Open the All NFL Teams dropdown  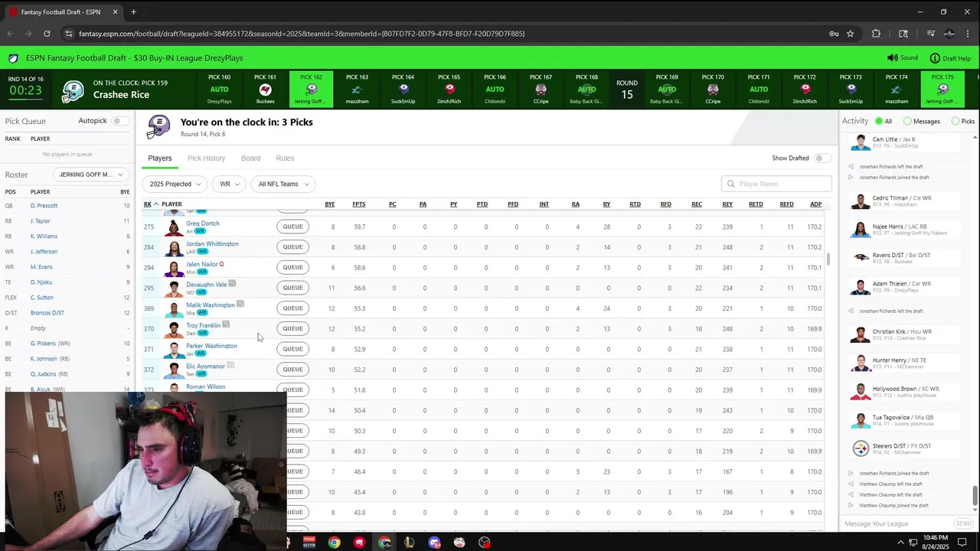(283, 184)
